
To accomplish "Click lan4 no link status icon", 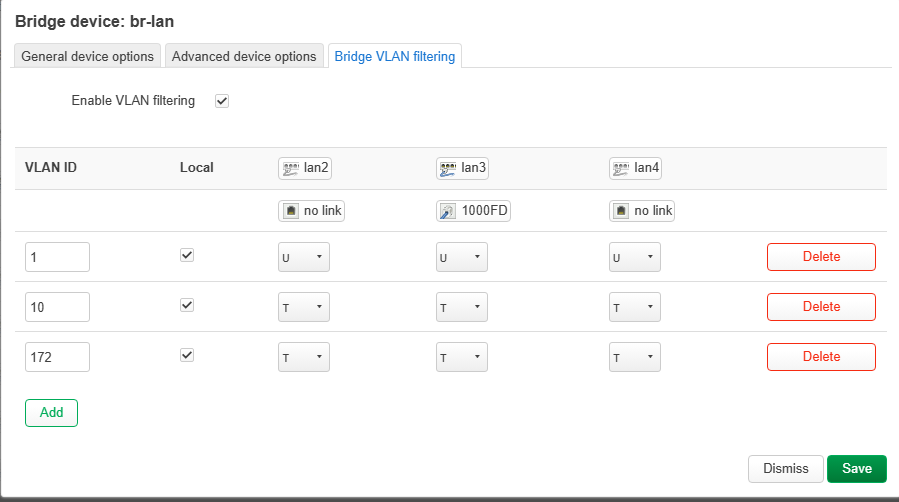I will [621, 211].
